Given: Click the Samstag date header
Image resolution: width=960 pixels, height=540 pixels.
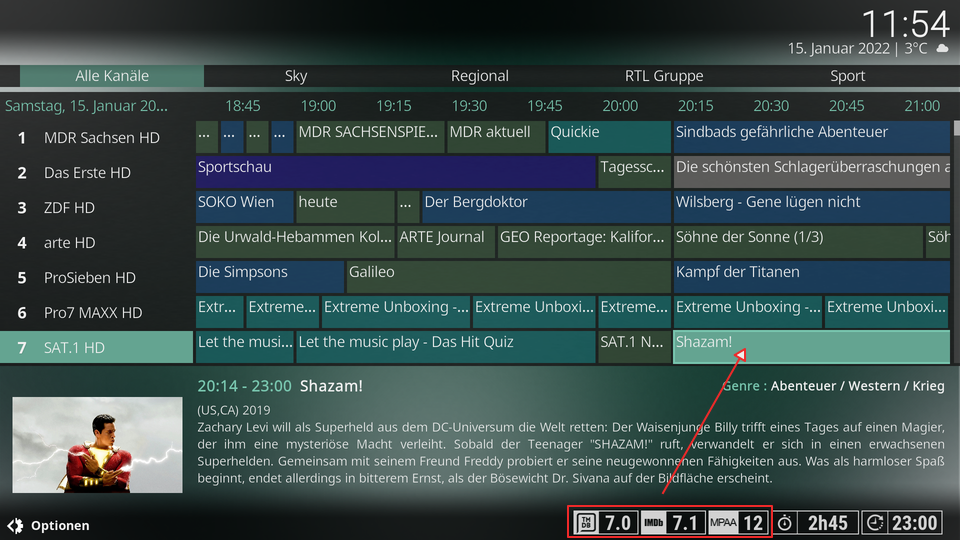Looking at the screenshot, I should (86, 106).
